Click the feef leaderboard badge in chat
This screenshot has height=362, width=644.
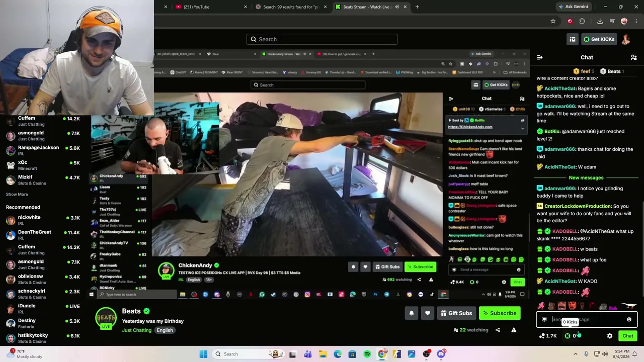[x=584, y=71]
